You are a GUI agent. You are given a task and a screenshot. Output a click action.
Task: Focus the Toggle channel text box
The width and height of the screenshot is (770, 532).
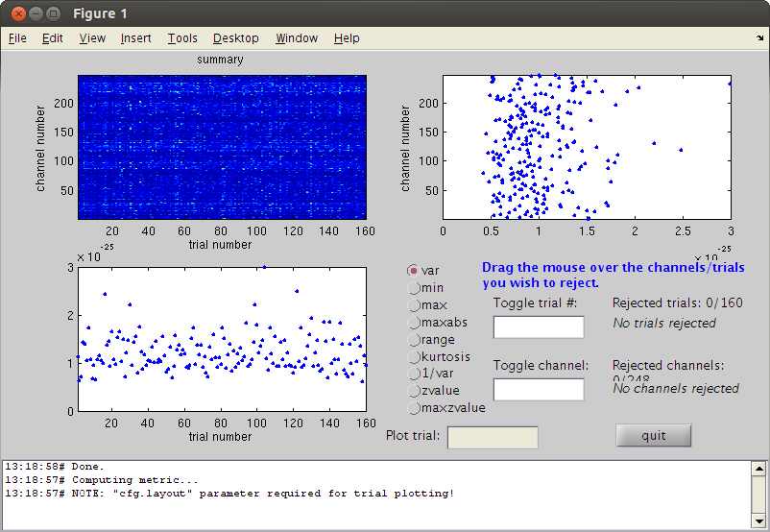[539, 390]
